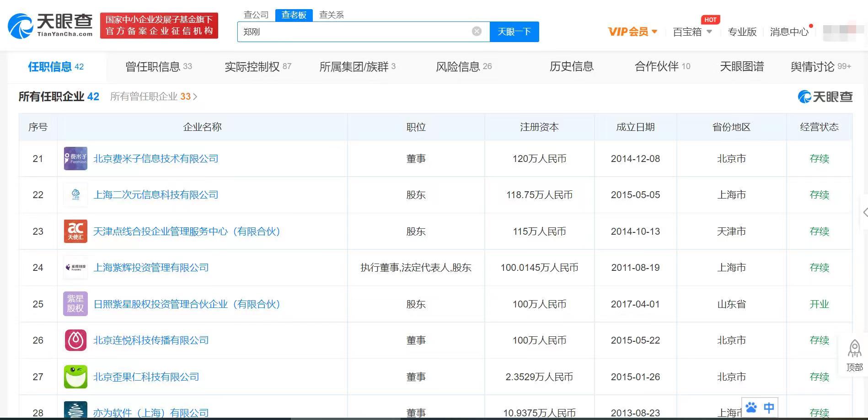The width and height of the screenshot is (868, 420).
Task: Open 上海二次元信息科技有限公司 company link
Action: coord(155,195)
